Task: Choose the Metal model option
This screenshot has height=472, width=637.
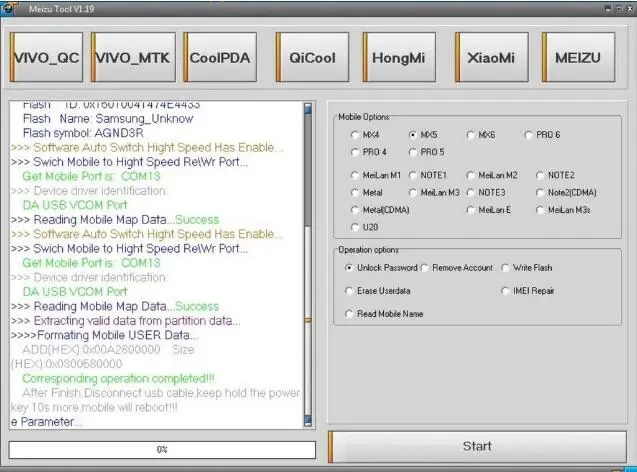Action: click(366, 193)
